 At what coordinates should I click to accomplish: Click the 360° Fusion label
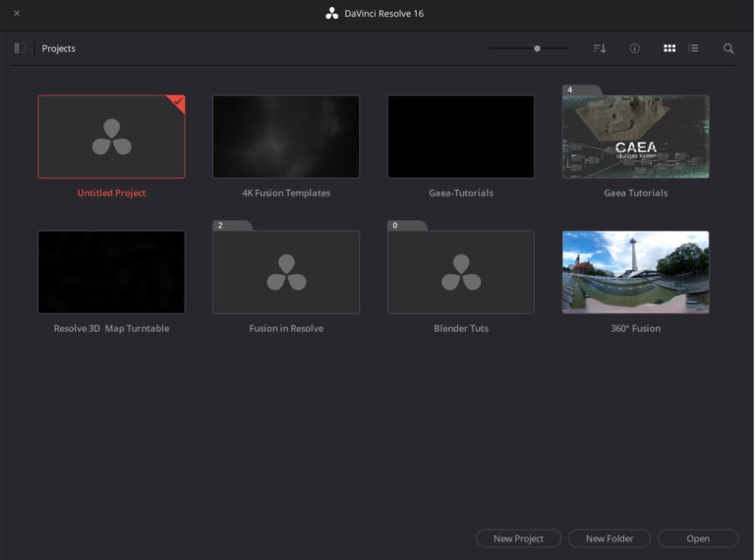[636, 328]
